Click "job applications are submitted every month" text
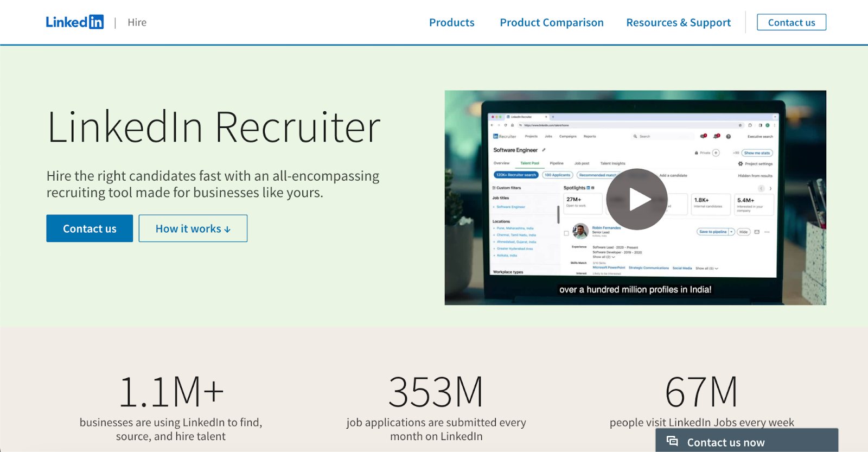Viewport: 868px width, 452px height. click(x=436, y=429)
